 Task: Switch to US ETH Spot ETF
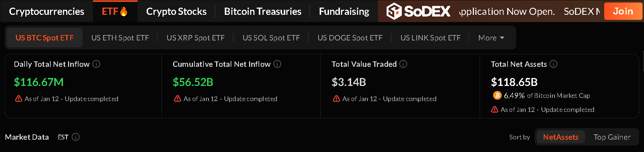(x=120, y=38)
